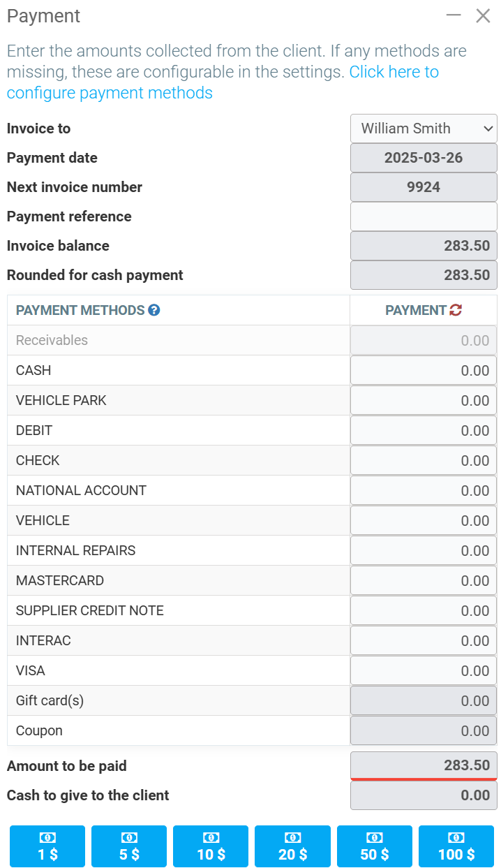Click the NATIONAL ACCOUNT amount field
The width and height of the screenshot is (501, 868).
pos(424,490)
